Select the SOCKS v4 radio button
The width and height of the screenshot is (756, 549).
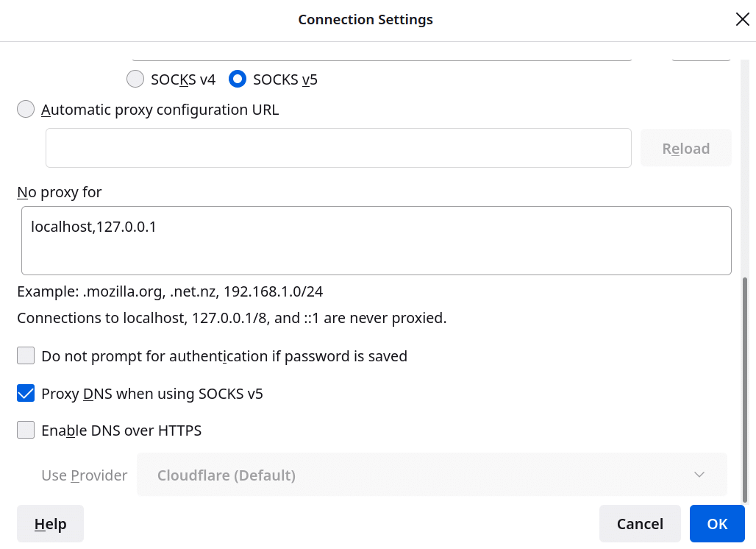click(135, 79)
